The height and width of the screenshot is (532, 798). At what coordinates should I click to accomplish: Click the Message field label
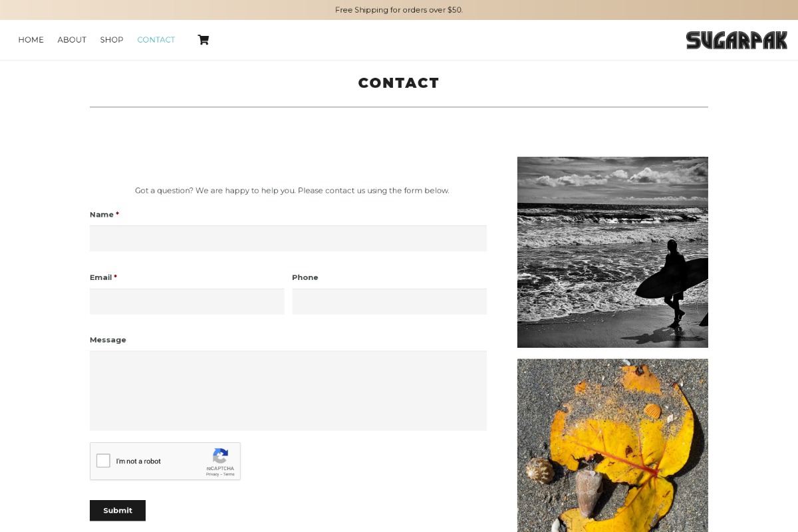pyautogui.click(x=108, y=340)
